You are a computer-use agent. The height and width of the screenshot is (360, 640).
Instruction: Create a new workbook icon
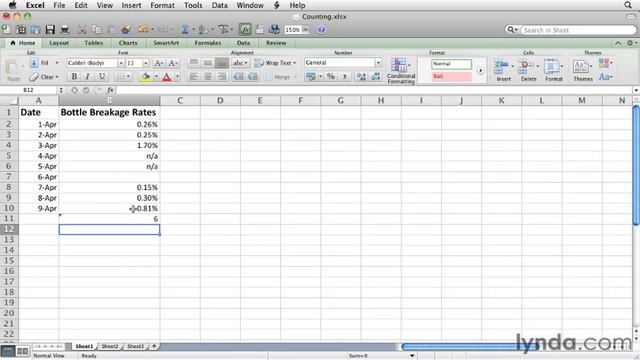(x=6, y=29)
